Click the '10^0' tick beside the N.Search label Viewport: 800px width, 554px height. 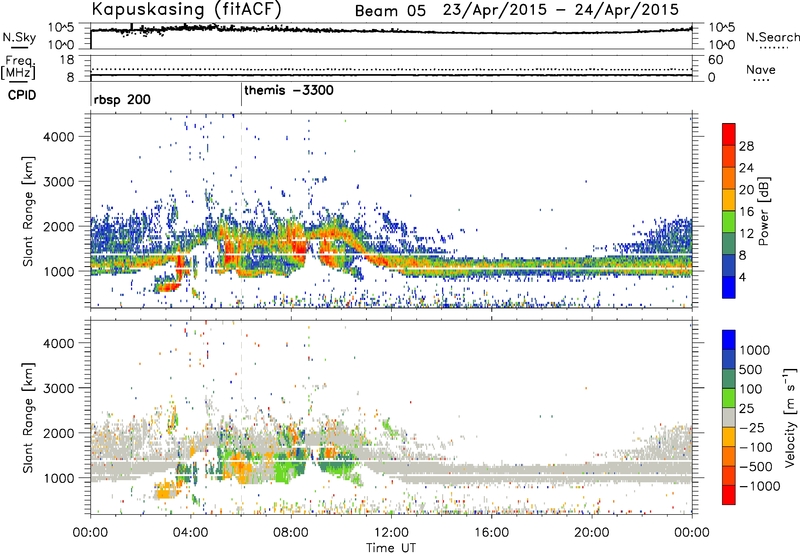(721, 45)
